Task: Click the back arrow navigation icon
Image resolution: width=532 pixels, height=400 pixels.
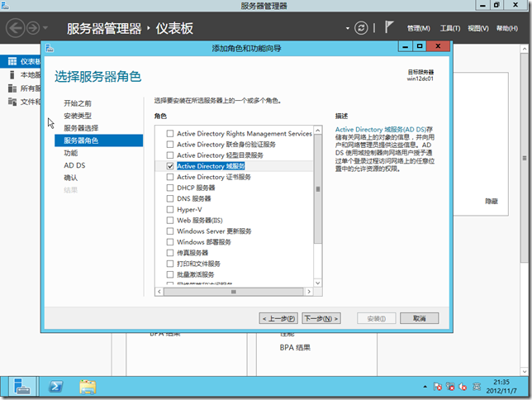Action: click(x=15, y=28)
